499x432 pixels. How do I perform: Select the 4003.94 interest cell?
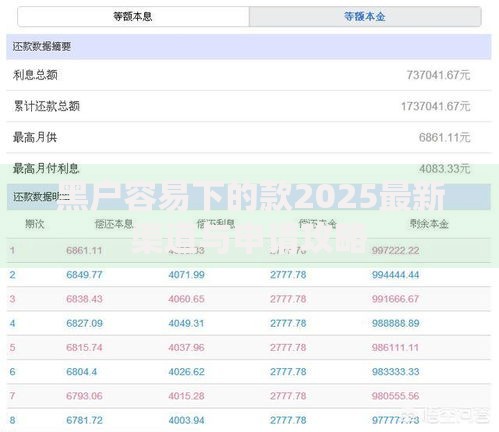coord(186,420)
